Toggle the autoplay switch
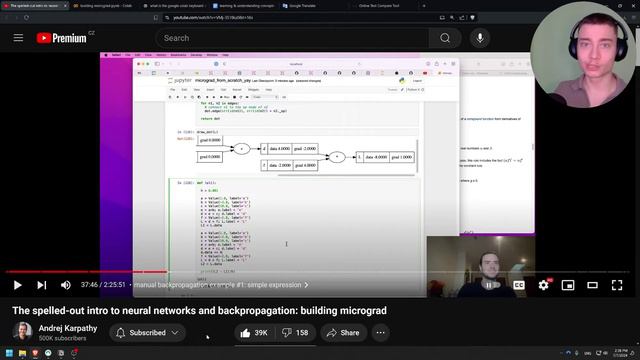This screenshot has width=640, height=360. (493, 285)
